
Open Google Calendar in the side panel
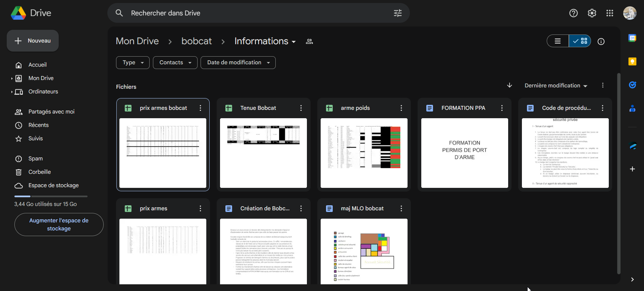coord(632,38)
